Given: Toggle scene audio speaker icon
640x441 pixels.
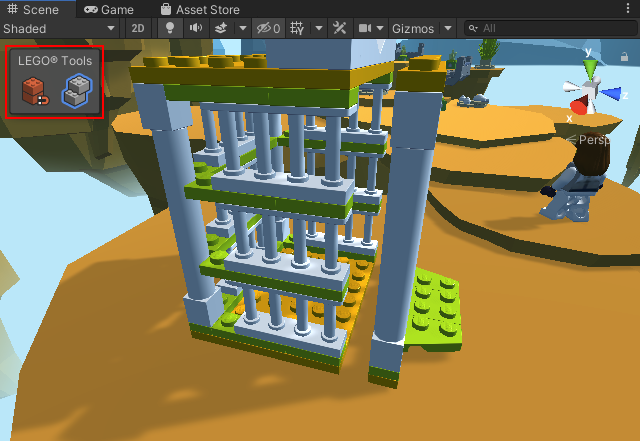Looking at the screenshot, I should pos(196,29).
